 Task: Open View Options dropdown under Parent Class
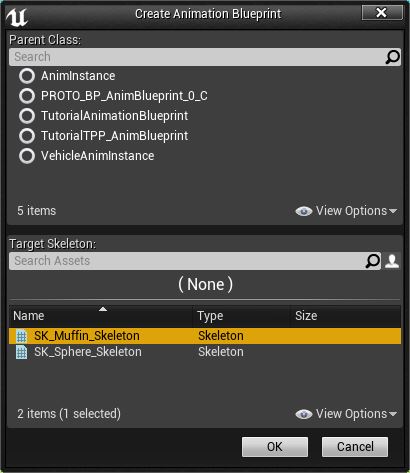point(347,211)
